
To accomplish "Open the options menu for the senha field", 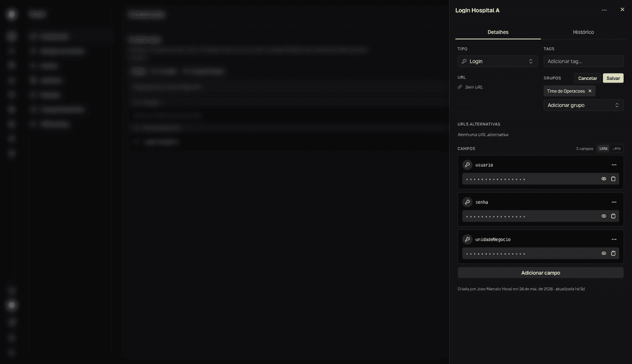I will click(614, 202).
